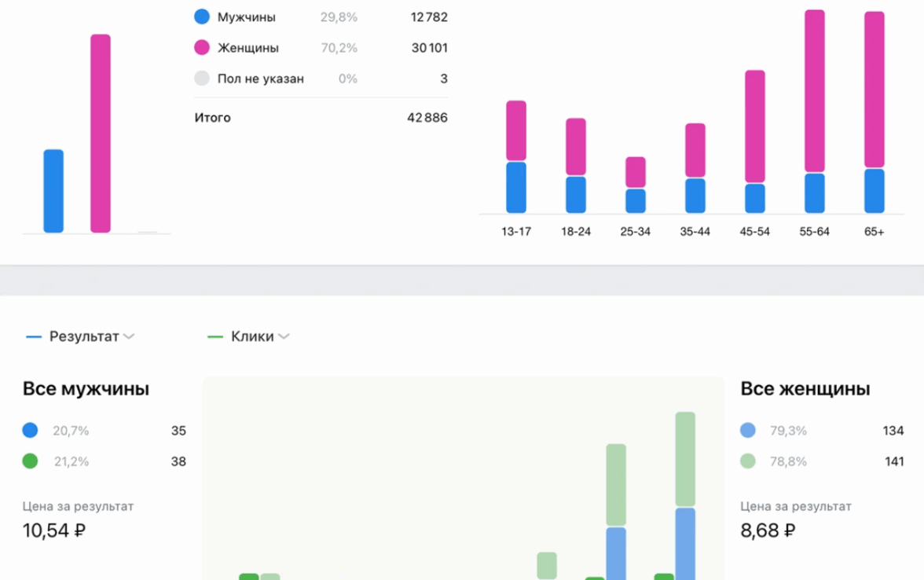This screenshot has width=924, height=580.
Task: Click blue segment of 65+ age bar
Action: point(874,191)
